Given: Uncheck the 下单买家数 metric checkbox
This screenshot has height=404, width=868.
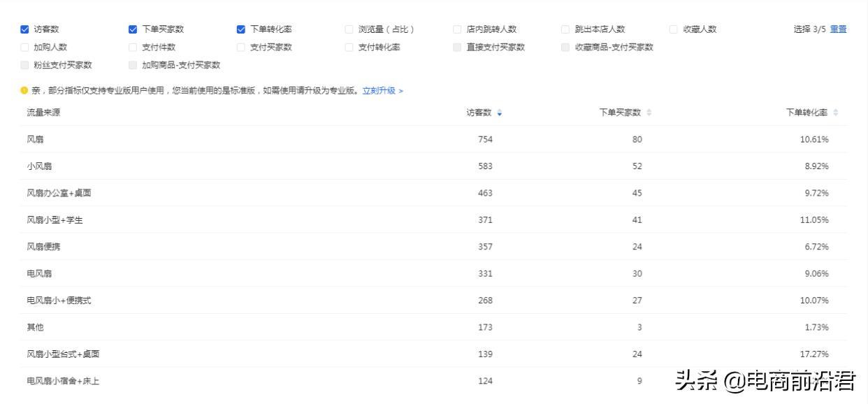Looking at the screenshot, I should coord(133,29).
